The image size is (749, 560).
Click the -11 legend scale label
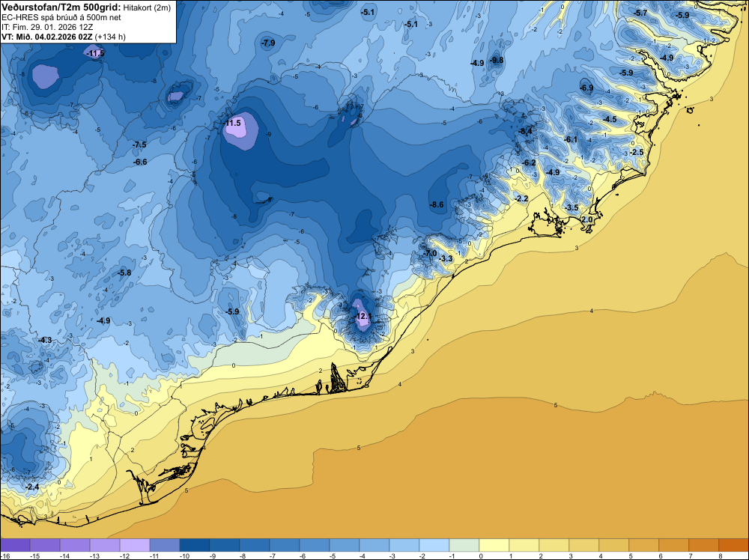154,556
